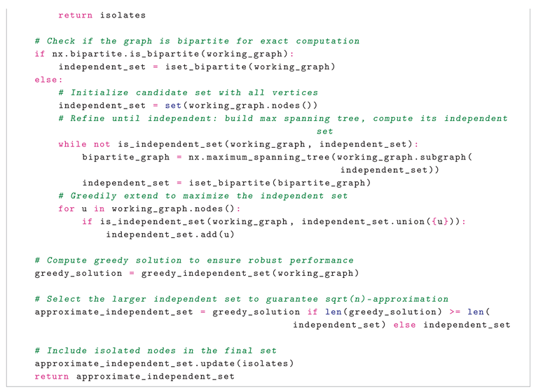Viewport: 536px width, 392px height.
Task: Click 'for u in working_graph.nodes()' line
Action: [x=149, y=209]
